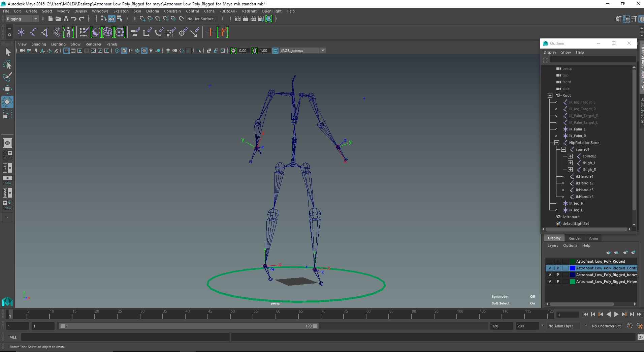Open the Skeleton menu
This screenshot has height=352, width=644.
(121, 11)
